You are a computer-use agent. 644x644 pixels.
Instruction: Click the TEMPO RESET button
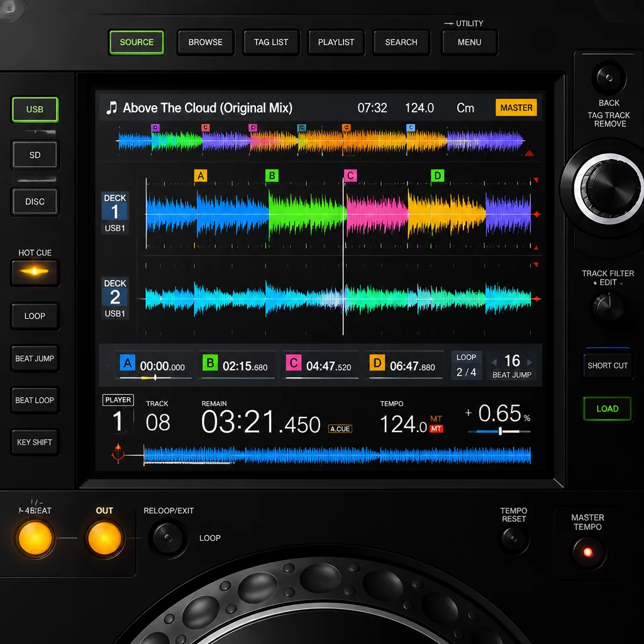pos(514,538)
